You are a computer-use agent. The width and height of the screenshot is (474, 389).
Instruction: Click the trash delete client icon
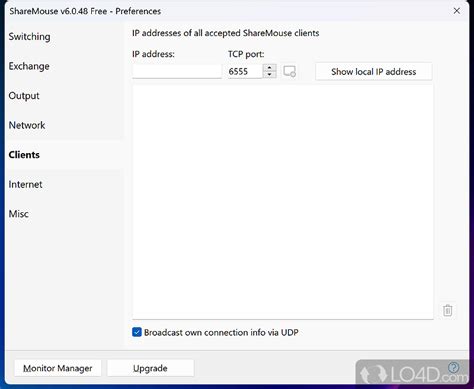[x=447, y=310]
